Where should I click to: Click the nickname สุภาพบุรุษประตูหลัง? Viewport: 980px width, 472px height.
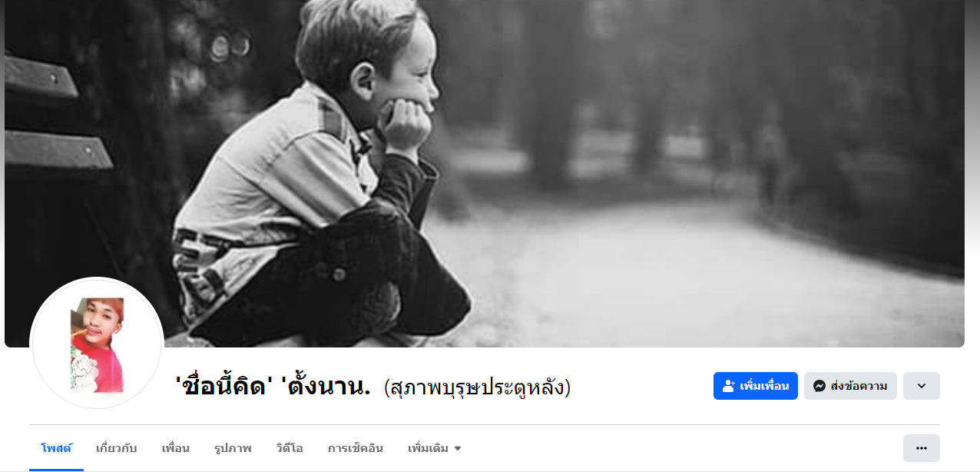click(x=477, y=387)
